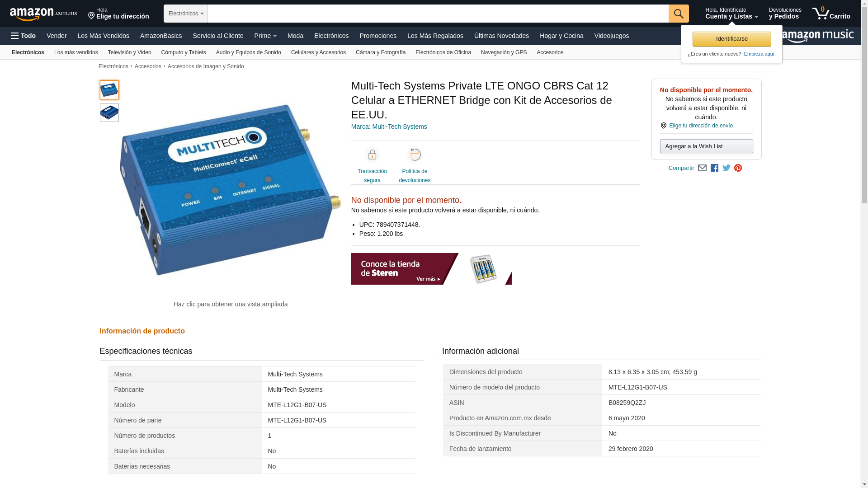Expand the Electrónicos search category dropdown
Screen dimensions: 868x488
186,14
